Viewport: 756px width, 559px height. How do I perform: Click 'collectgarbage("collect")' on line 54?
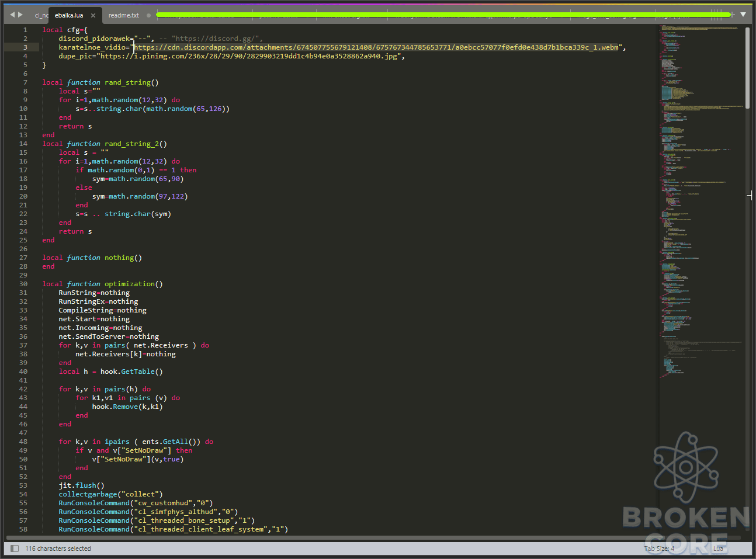click(x=110, y=494)
